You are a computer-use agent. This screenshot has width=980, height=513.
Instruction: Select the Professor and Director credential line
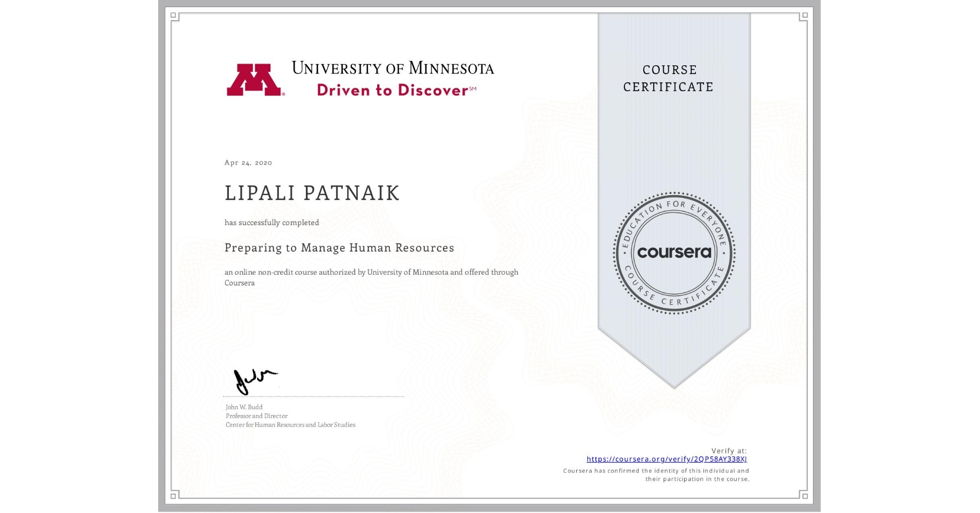coord(256,416)
